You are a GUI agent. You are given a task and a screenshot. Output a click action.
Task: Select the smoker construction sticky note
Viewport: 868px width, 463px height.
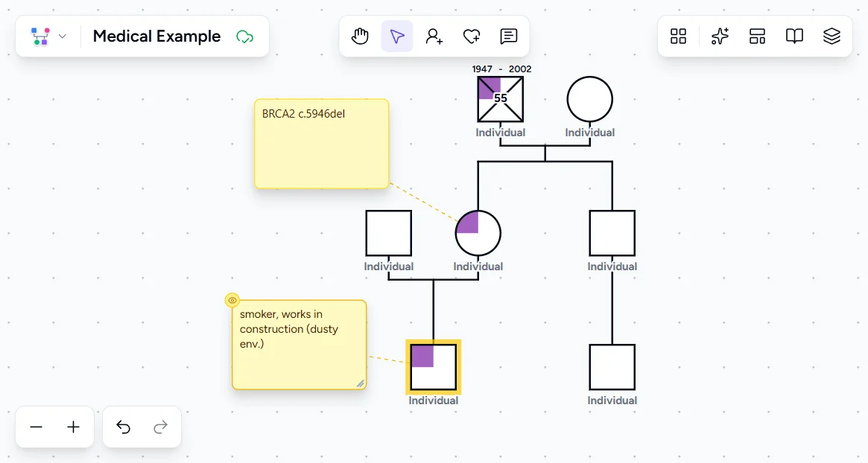point(299,345)
